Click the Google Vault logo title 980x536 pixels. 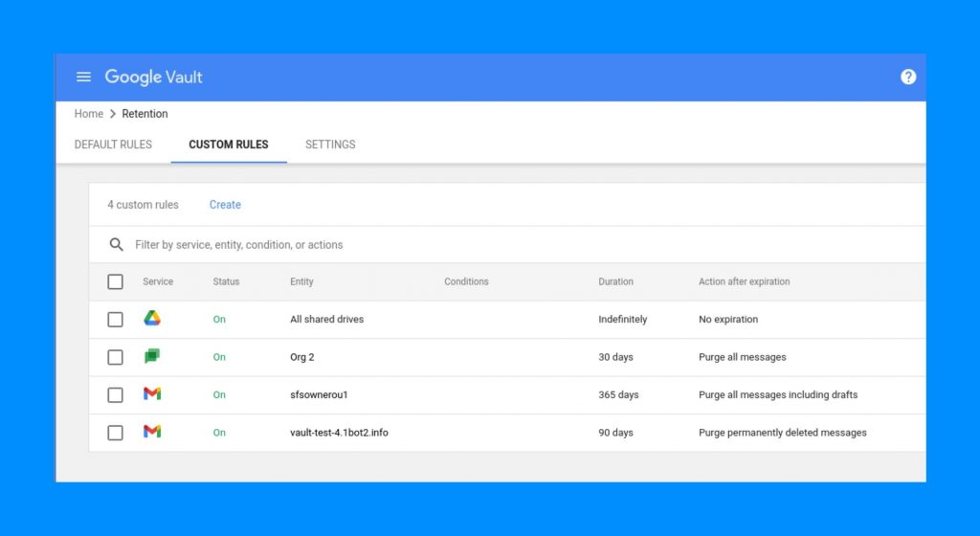pos(153,77)
